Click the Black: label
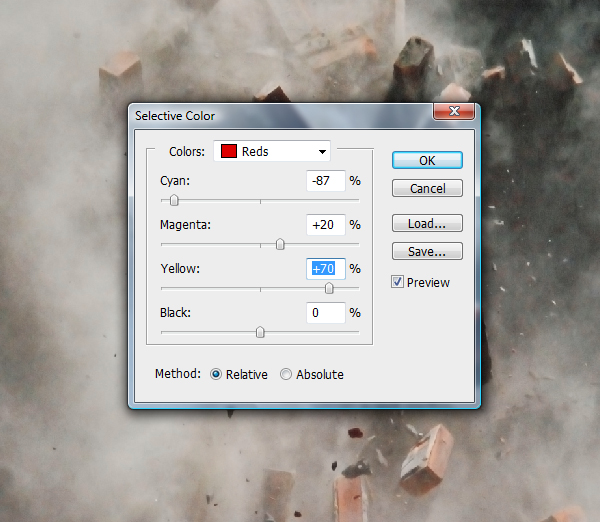The image size is (600, 522). [175, 313]
